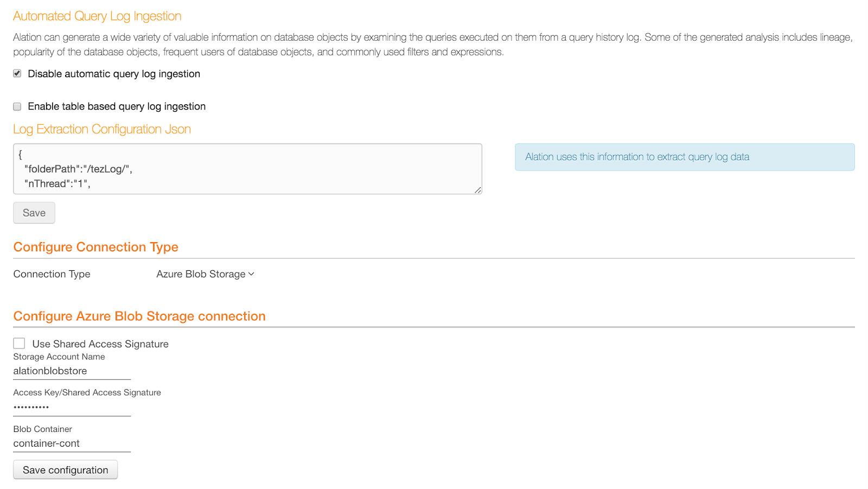Focus the masked Access Key password field
Image resolution: width=868 pixels, height=489 pixels.
(72, 407)
